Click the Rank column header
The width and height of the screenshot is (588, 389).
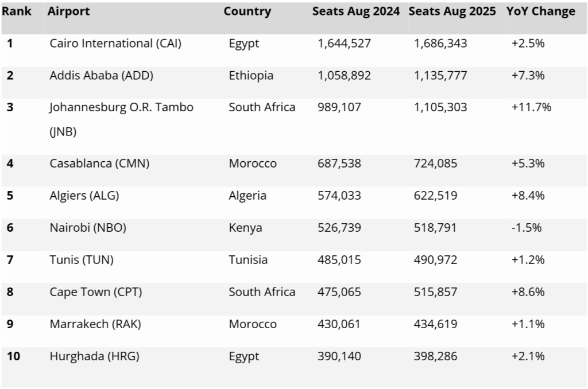point(17,11)
